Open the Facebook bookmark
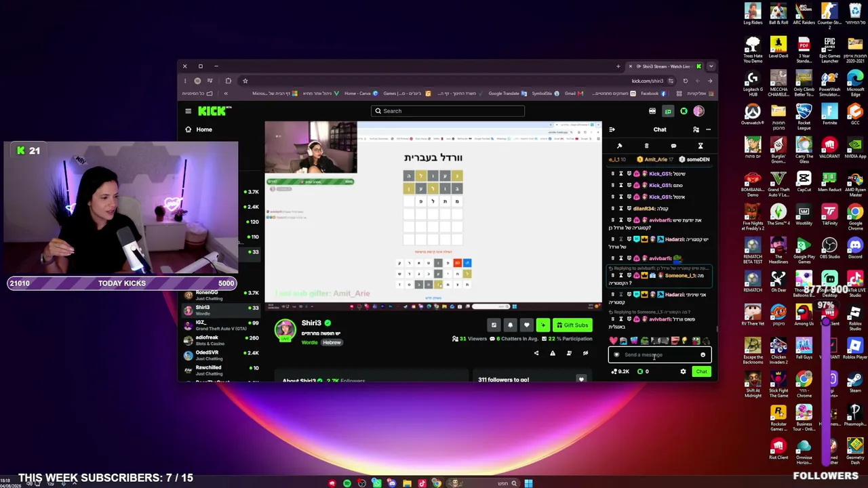 click(652, 94)
